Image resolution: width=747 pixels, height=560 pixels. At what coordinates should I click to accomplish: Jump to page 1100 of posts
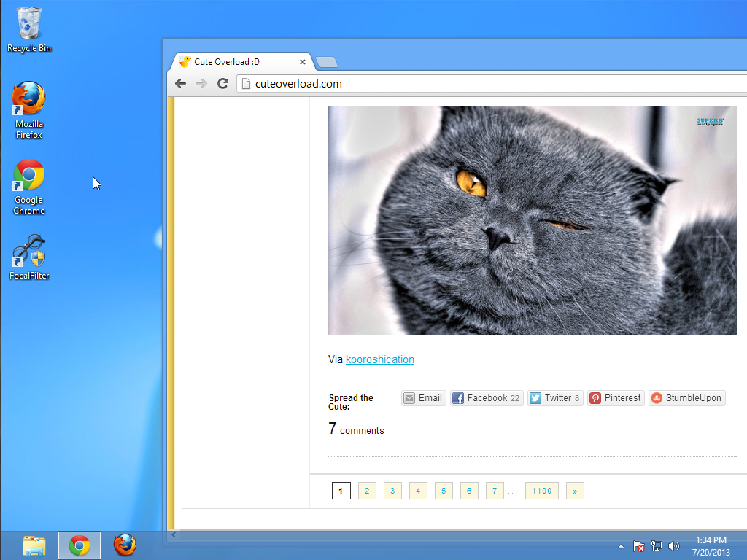point(541,491)
